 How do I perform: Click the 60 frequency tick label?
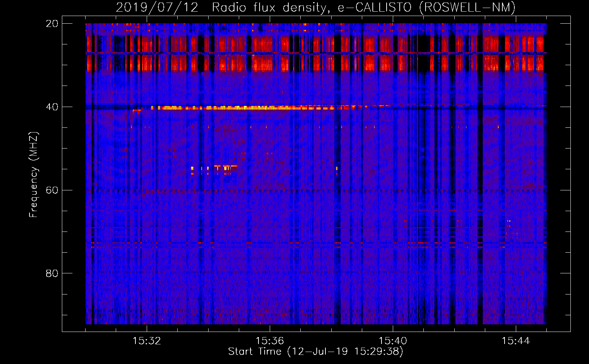52,190
